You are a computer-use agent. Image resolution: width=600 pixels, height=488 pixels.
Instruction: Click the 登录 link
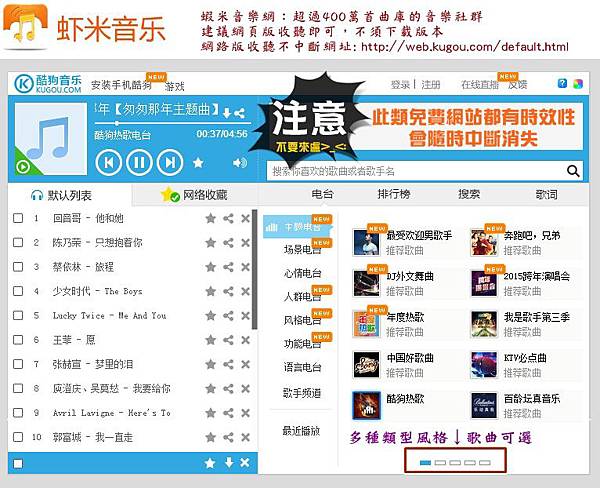pos(400,85)
